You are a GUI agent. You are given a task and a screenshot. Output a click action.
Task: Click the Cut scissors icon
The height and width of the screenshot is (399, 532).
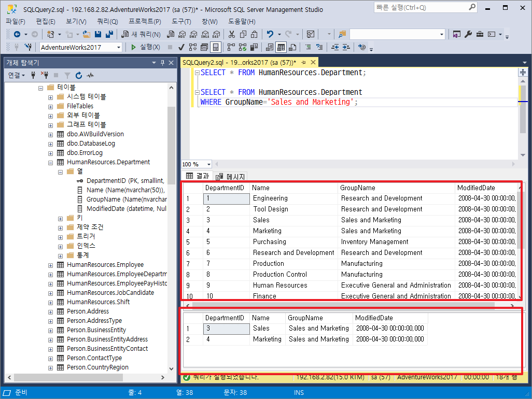[x=232, y=34]
